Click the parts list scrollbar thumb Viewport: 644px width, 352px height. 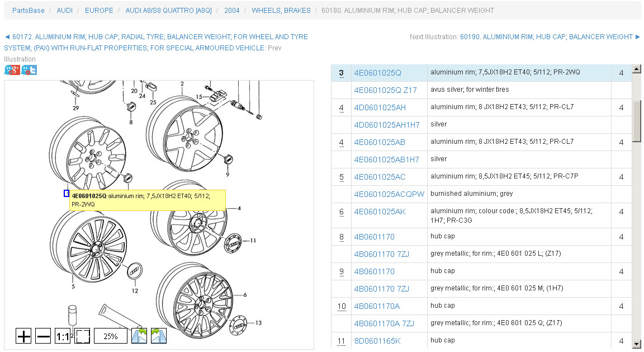[637, 121]
